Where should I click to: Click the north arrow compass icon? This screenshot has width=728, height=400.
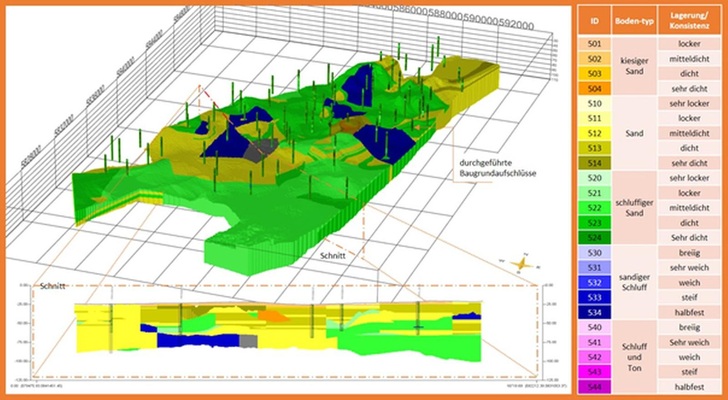[x=520, y=264]
